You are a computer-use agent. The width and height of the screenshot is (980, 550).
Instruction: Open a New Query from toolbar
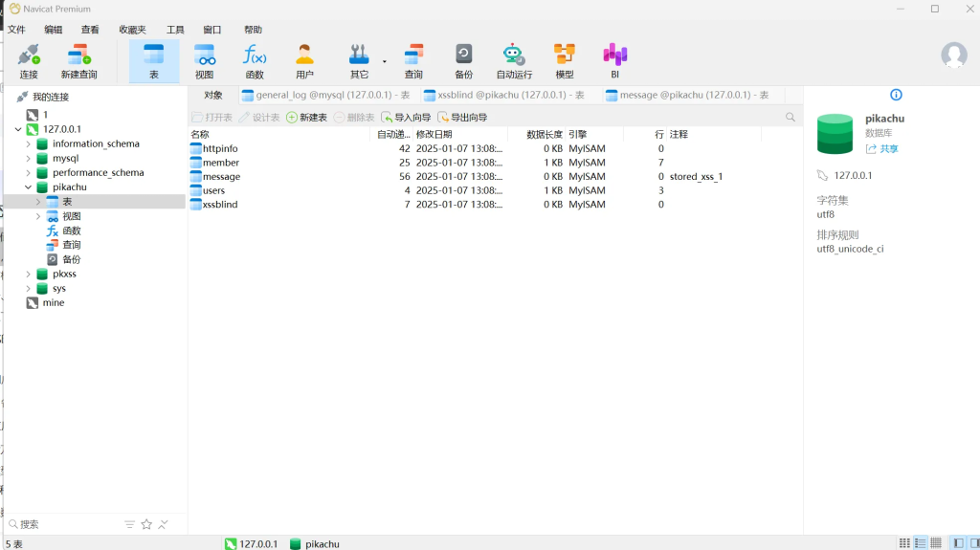pyautogui.click(x=78, y=61)
